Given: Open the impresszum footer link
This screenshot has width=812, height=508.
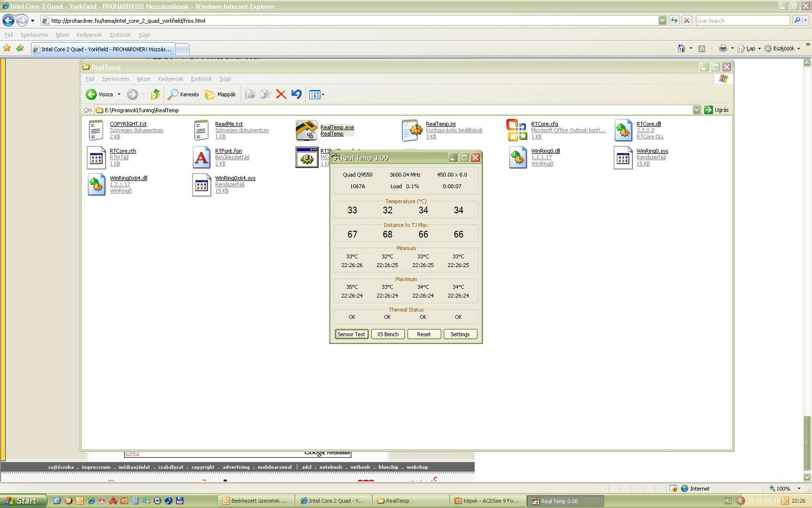Looking at the screenshot, I should tap(96, 467).
